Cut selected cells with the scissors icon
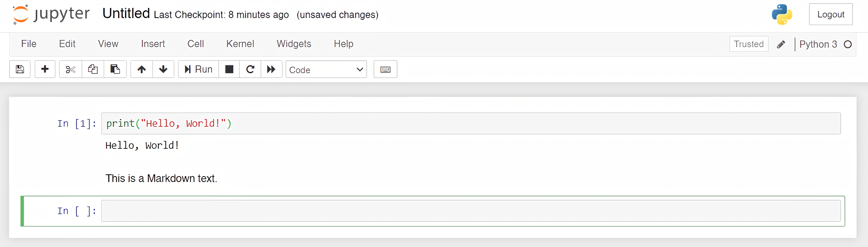 coord(70,69)
